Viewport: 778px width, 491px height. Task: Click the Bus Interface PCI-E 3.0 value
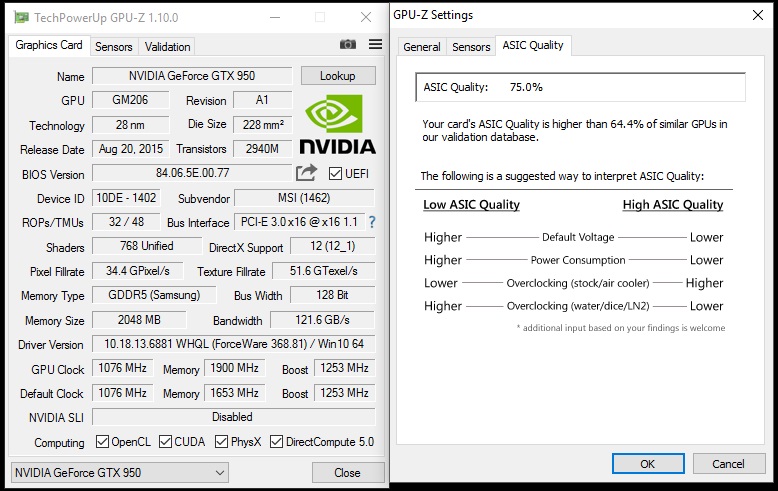coord(299,222)
